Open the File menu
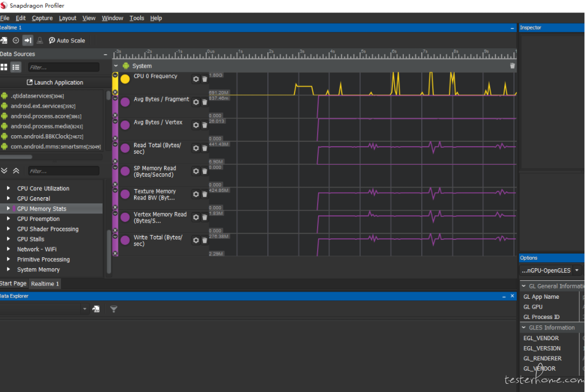Image resolution: width=585 pixels, height=392 pixels. (x=5, y=18)
